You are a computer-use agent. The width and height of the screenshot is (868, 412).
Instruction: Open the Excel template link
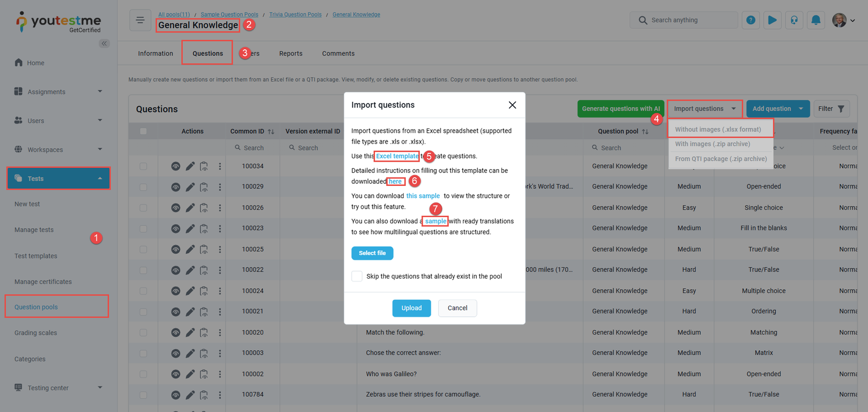click(x=397, y=156)
